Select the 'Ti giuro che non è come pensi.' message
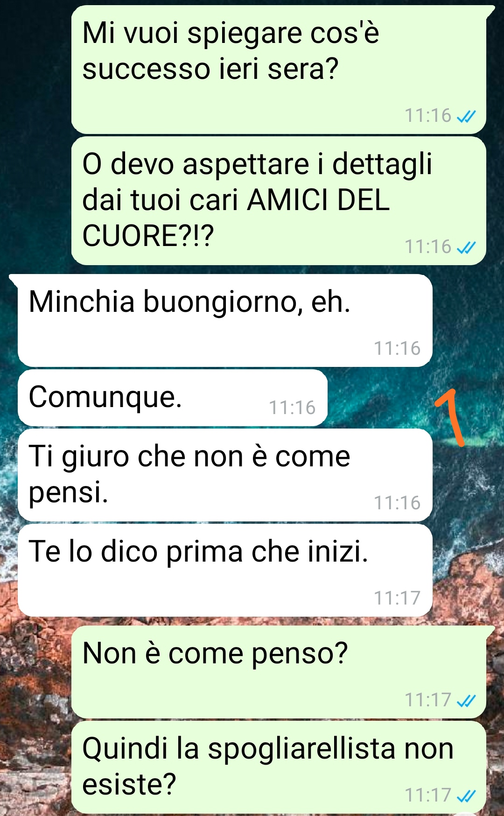Viewport: 504px width, 816px height. point(225,475)
